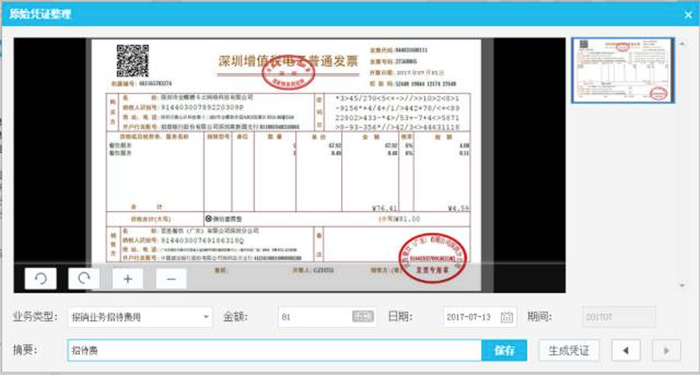Screen dimensions: 700x375
Task: Click the thumbnail list scroll down arrow
Action: (x=682, y=285)
